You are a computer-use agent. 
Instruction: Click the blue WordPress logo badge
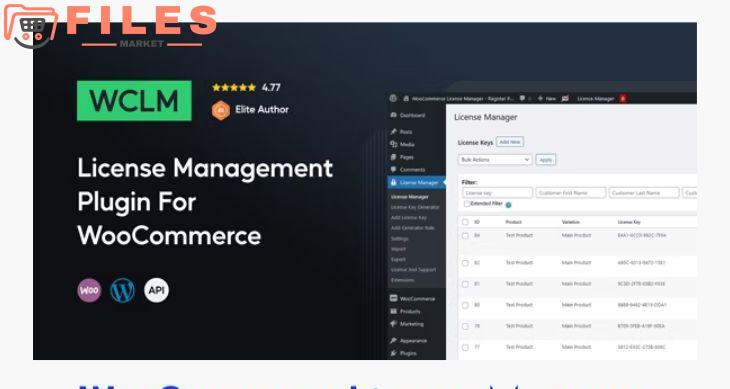(122, 290)
